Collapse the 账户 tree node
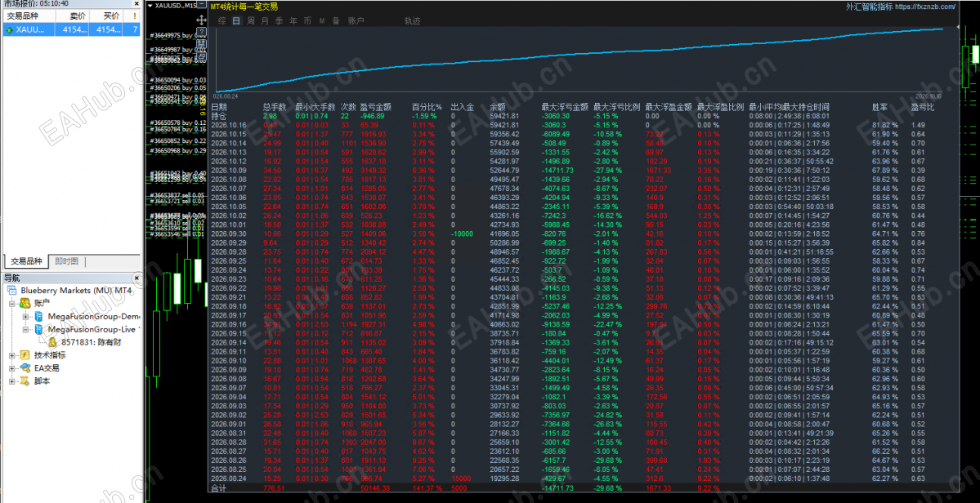This screenshot has height=503, width=980. click(12, 303)
